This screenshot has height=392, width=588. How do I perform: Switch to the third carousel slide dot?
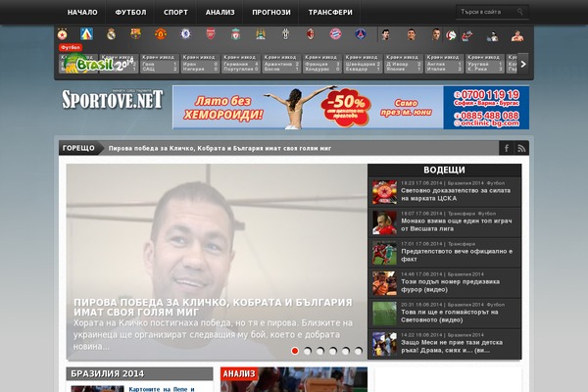(x=320, y=351)
